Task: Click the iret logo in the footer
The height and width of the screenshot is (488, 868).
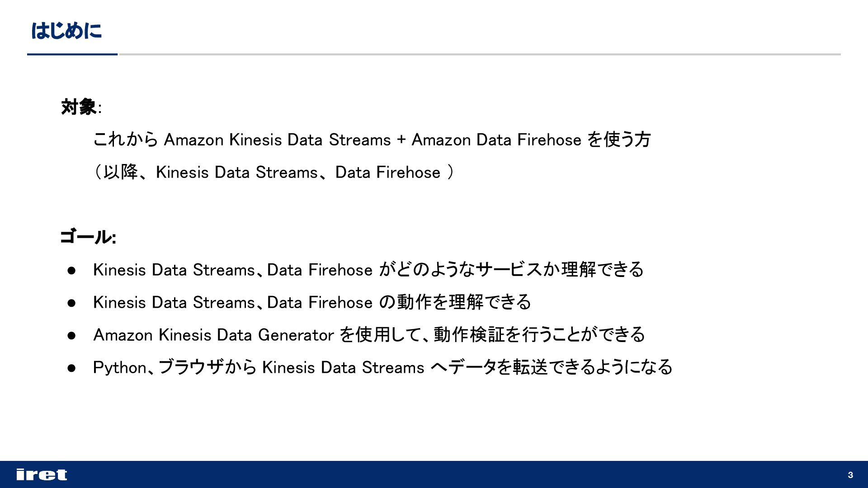Action: pyautogui.click(x=41, y=474)
